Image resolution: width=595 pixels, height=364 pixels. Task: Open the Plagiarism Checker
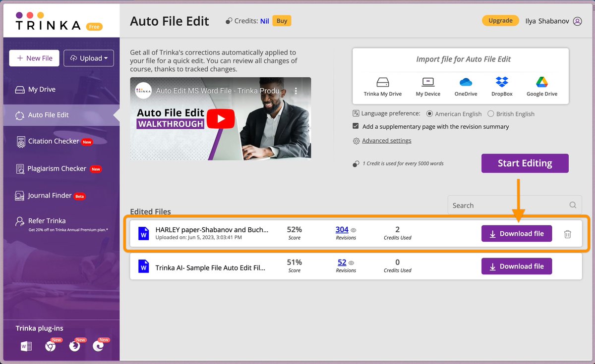tap(56, 168)
